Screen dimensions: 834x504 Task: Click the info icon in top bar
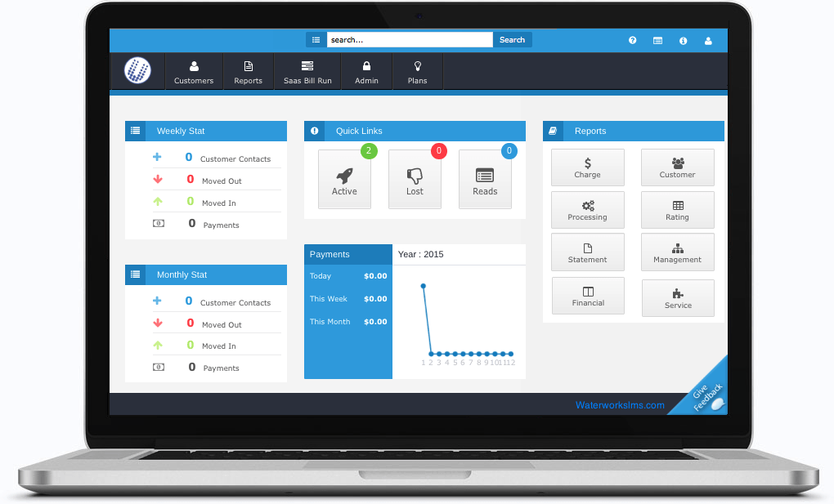pyautogui.click(x=683, y=40)
